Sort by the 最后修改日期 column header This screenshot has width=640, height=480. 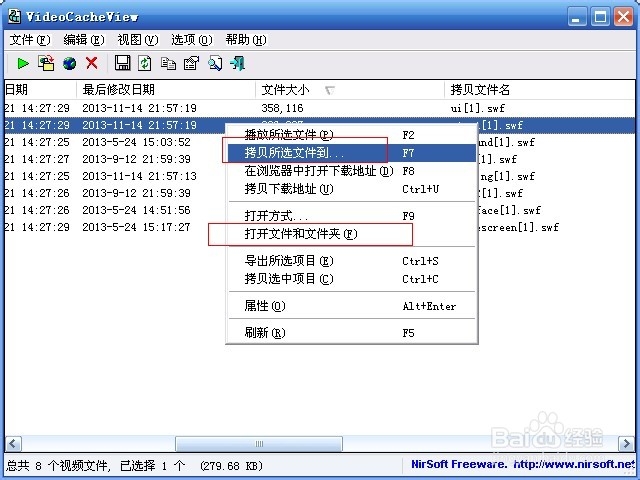[166, 89]
